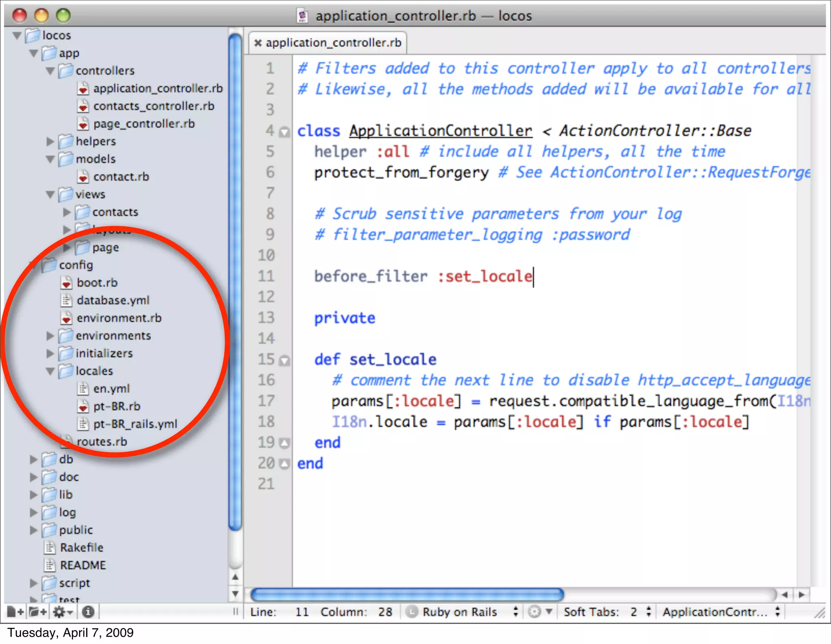Expand the environments folder
The image size is (831, 644).
tap(50, 336)
